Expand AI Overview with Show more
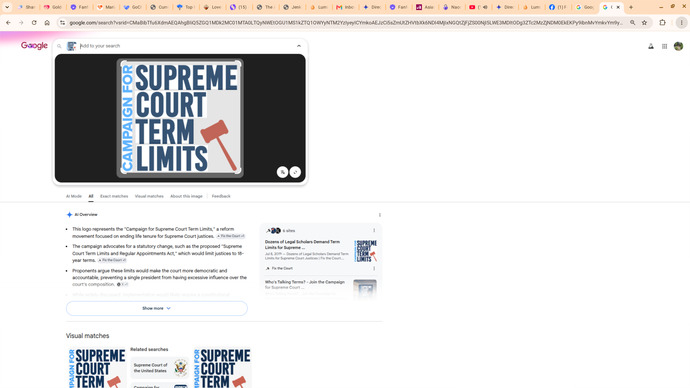The width and height of the screenshot is (690, 388). click(157, 308)
